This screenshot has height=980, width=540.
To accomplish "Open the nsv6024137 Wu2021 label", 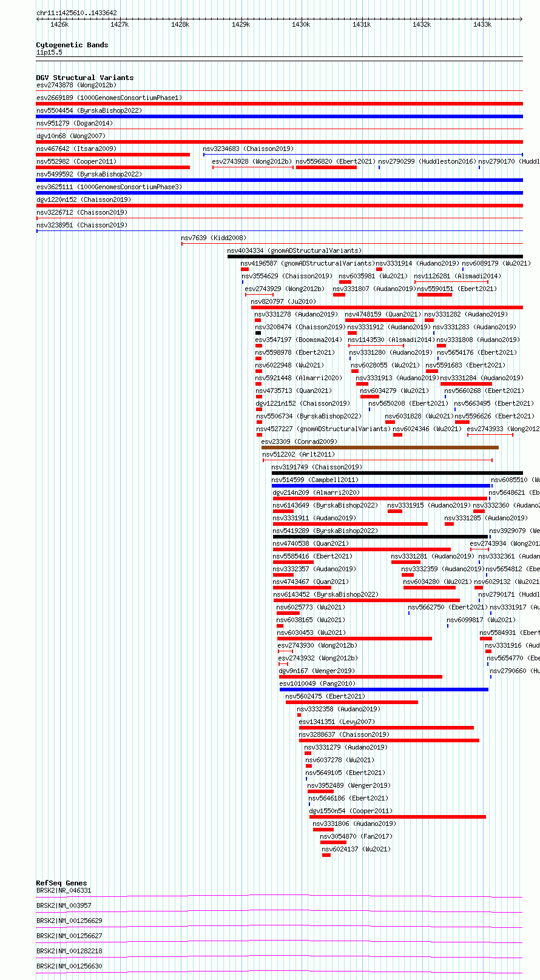I will pos(356,849).
